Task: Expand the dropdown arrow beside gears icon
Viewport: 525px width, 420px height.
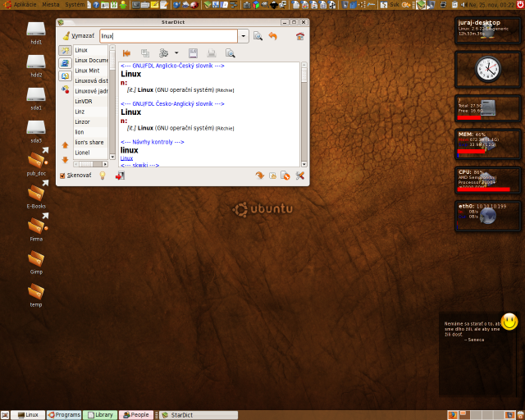Action: tap(176, 53)
